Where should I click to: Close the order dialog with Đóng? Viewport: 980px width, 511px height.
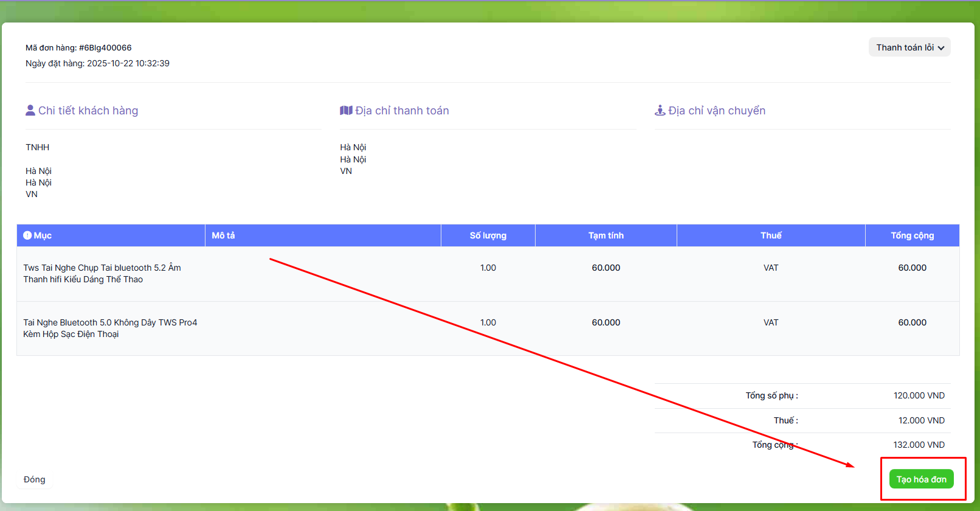35,479
